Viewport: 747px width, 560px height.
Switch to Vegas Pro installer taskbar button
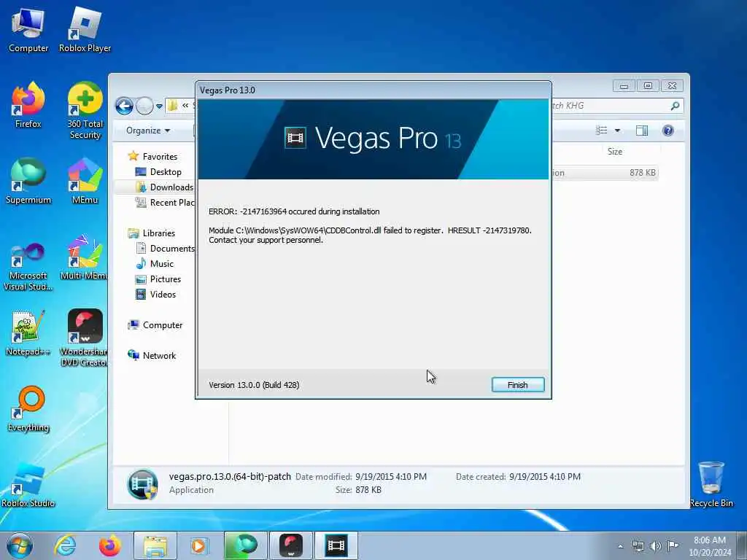(x=336, y=545)
